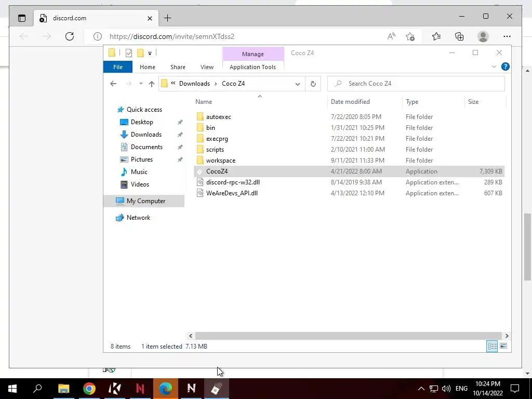Open the Windows Start menu
The width and height of the screenshot is (532, 399).
pos(12,389)
